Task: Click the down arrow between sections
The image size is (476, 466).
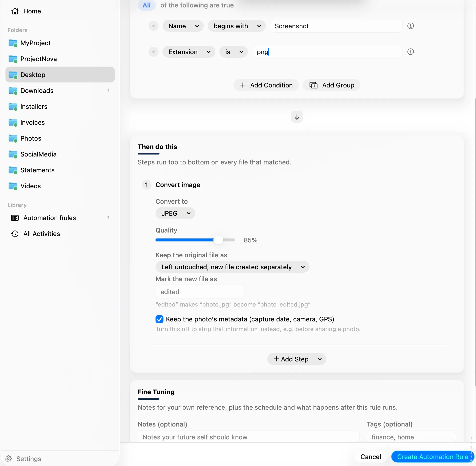Action: pyautogui.click(x=297, y=117)
